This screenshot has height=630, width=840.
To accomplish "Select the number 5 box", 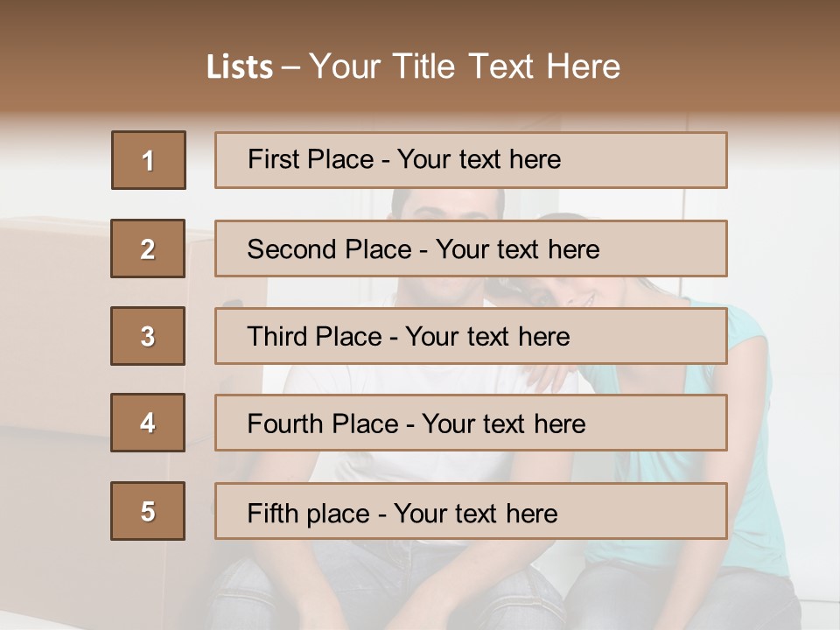I will click(x=148, y=511).
